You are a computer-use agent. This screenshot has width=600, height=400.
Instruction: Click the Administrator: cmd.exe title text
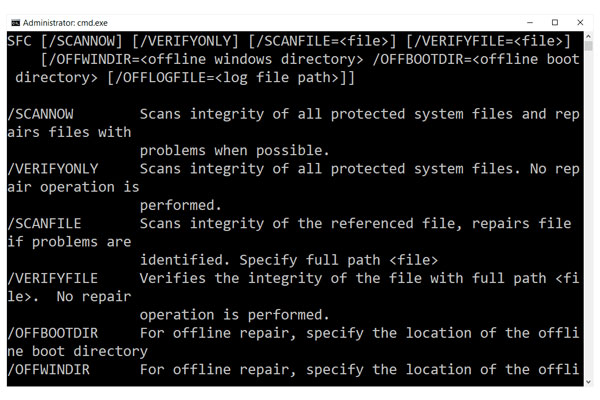pos(65,23)
